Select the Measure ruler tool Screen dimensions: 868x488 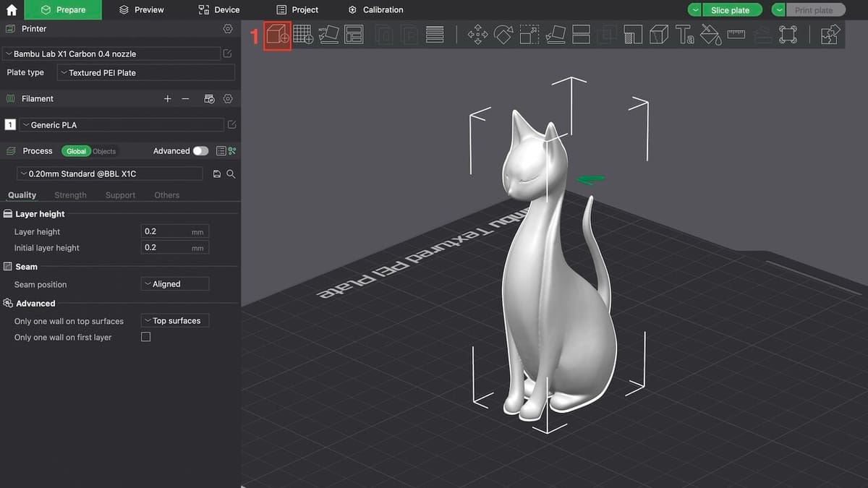(x=736, y=34)
